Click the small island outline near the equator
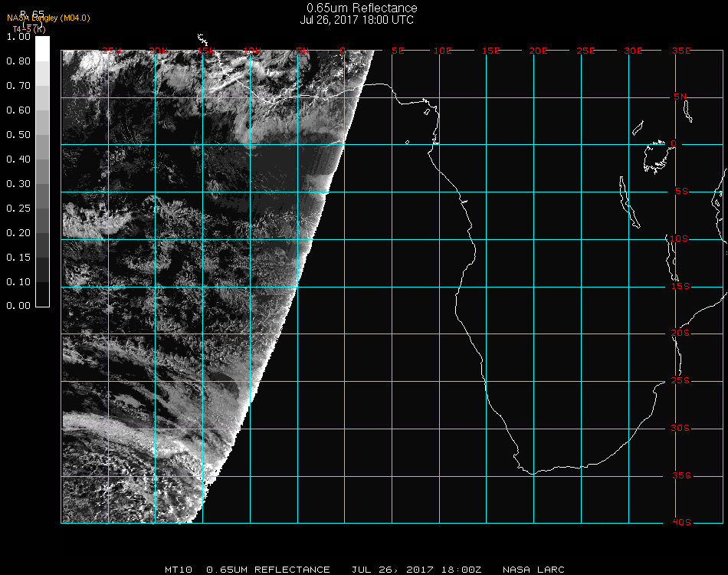This screenshot has width=728, height=575. tap(407, 142)
